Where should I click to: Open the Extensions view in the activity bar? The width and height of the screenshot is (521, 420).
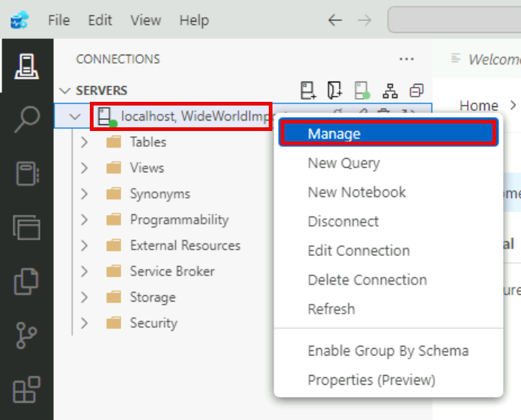[x=26, y=391]
